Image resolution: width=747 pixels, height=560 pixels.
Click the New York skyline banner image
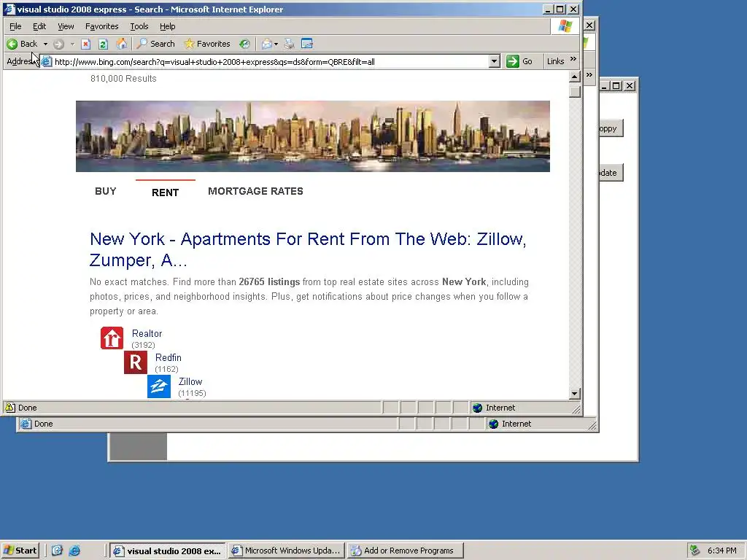tap(313, 136)
